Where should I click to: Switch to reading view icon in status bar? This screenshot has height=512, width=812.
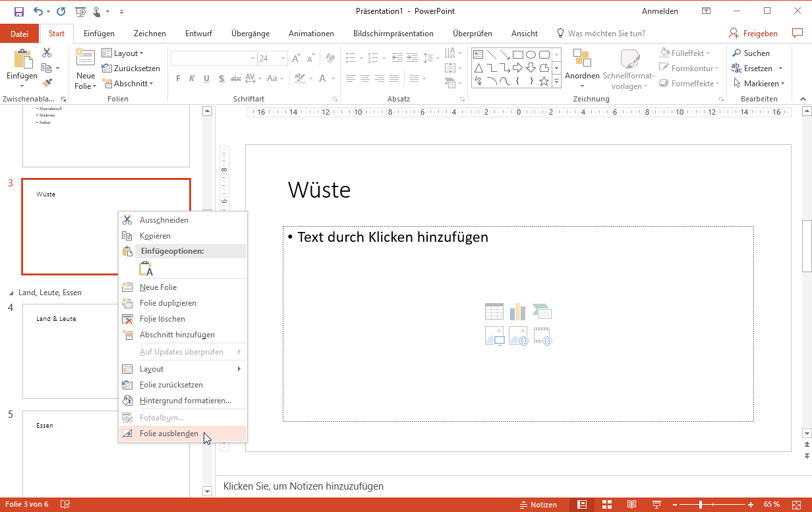point(631,505)
